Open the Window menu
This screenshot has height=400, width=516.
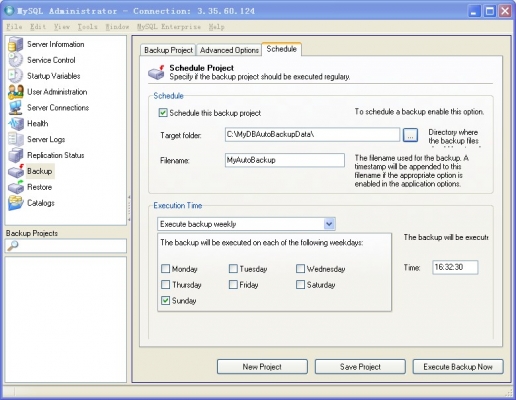(117, 27)
